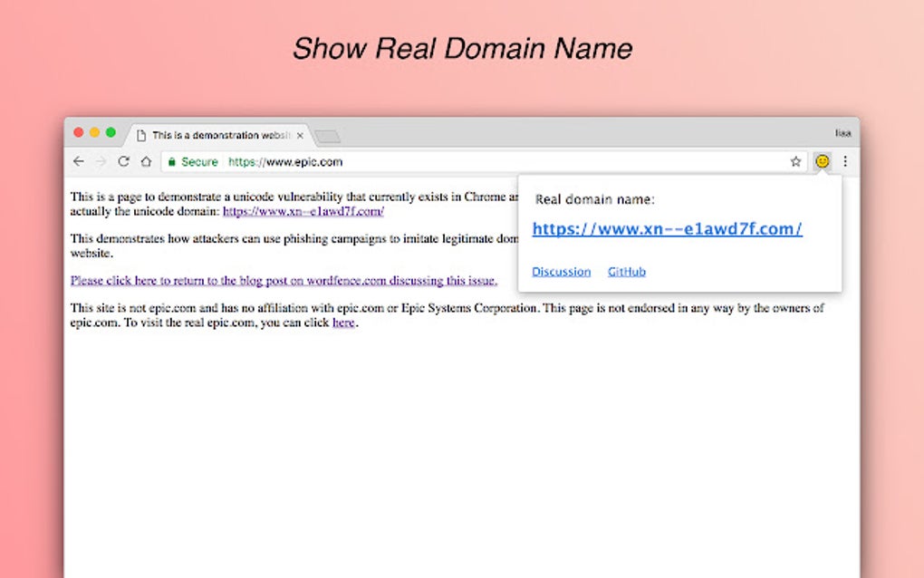This screenshot has height=578, width=924.
Task: Click the smiley extension icon in toolbar
Action: click(x=822, y=161)
